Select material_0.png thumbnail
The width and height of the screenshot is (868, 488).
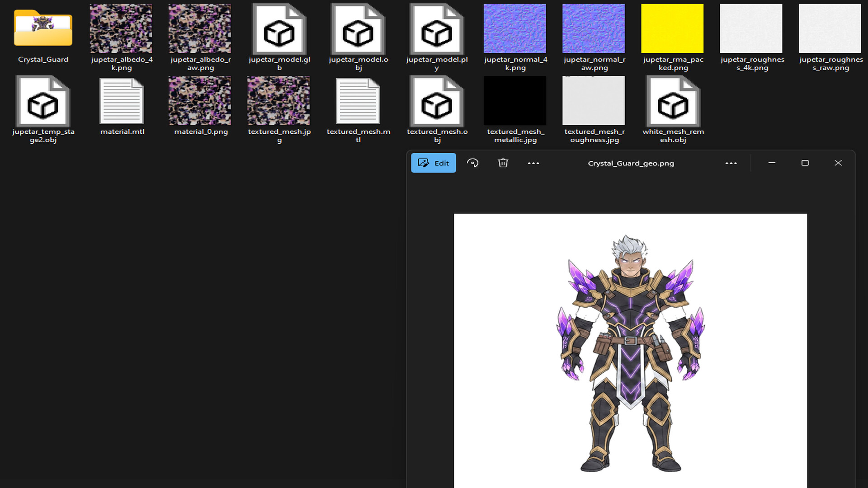200,100
